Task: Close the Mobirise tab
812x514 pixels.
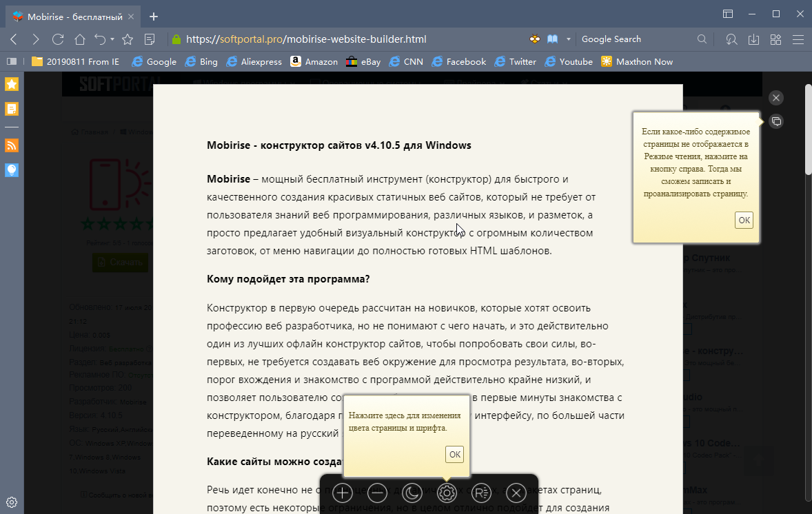Action: pos(131,17)
